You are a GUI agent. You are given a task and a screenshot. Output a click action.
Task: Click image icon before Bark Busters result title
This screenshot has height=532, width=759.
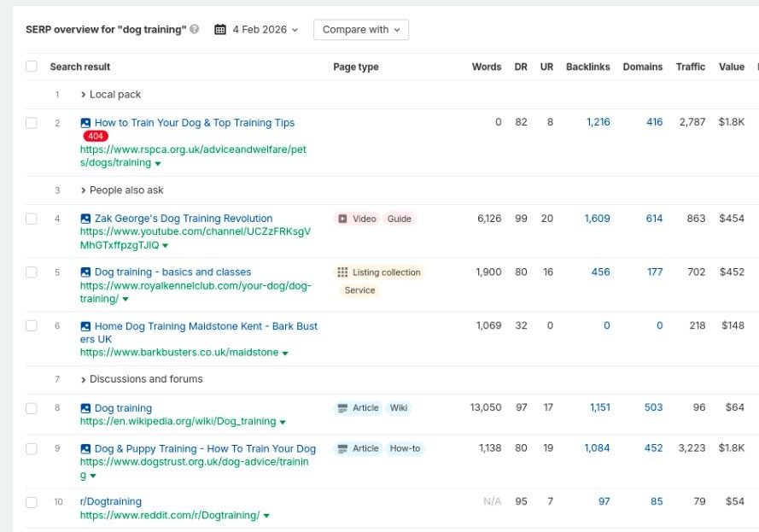(85, 326)
